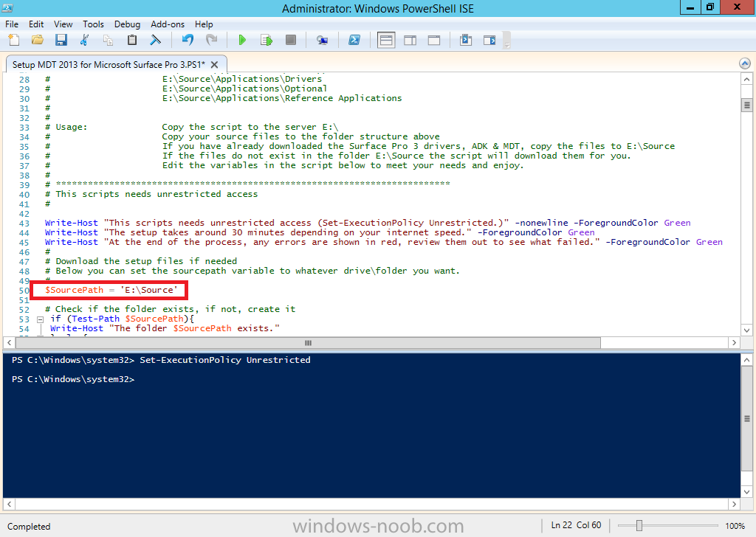Click 'Write-Host "The folder $SourcePath exists."' line
This screenshot has width=756, height=537.
pyautogui.click(x=165, y=328)
